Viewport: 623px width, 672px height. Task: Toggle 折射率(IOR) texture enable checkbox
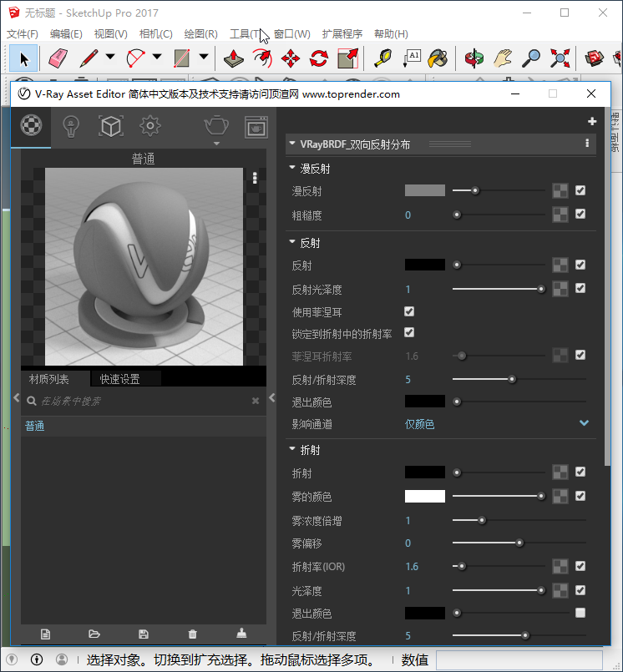pos(580,566)
